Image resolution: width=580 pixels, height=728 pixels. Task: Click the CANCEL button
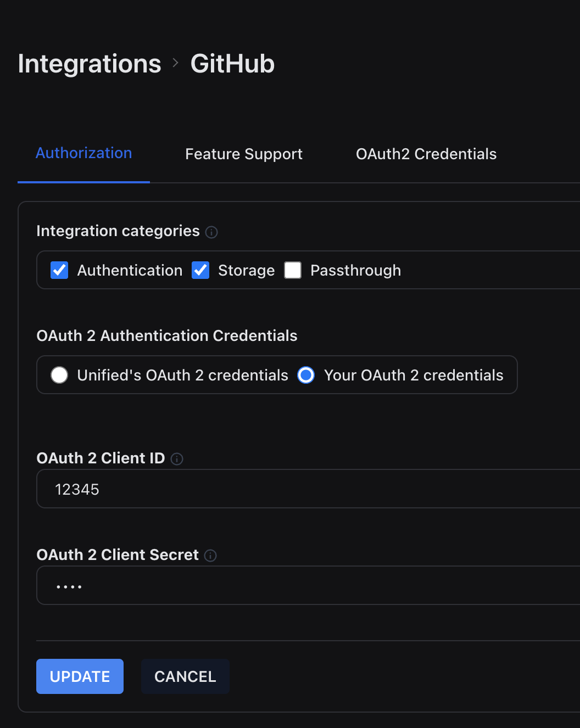point(185,676)
